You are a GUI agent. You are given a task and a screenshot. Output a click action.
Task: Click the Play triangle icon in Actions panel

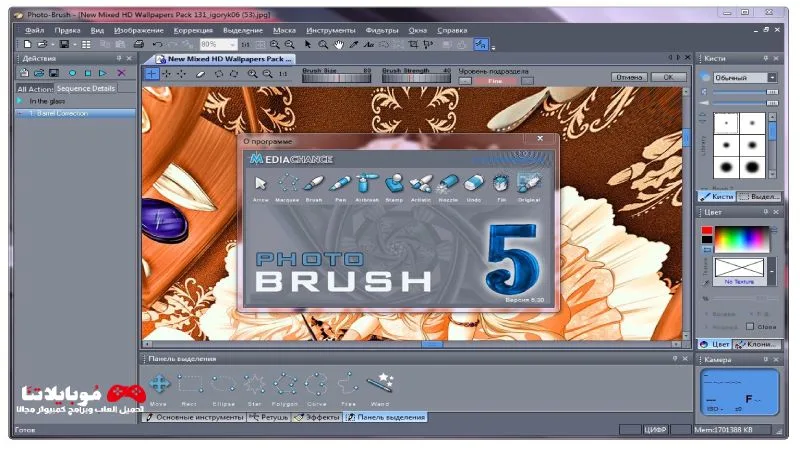(103, 73)
